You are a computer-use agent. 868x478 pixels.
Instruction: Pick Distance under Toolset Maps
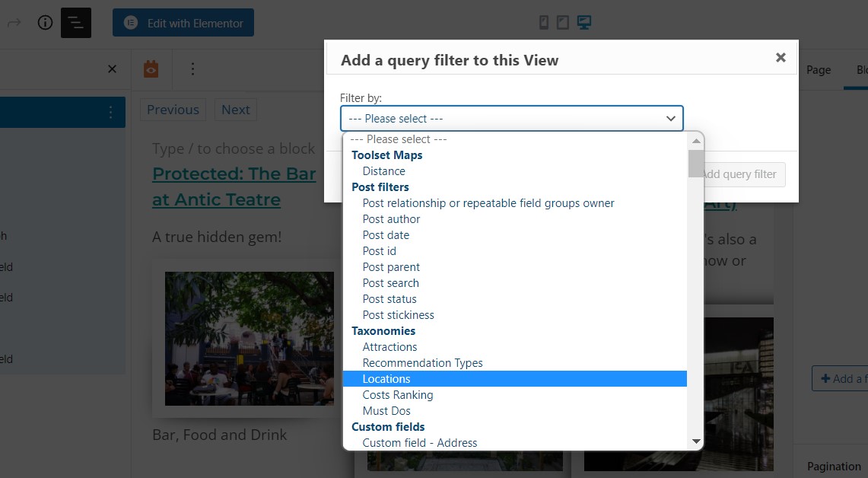tap(383, 171)
